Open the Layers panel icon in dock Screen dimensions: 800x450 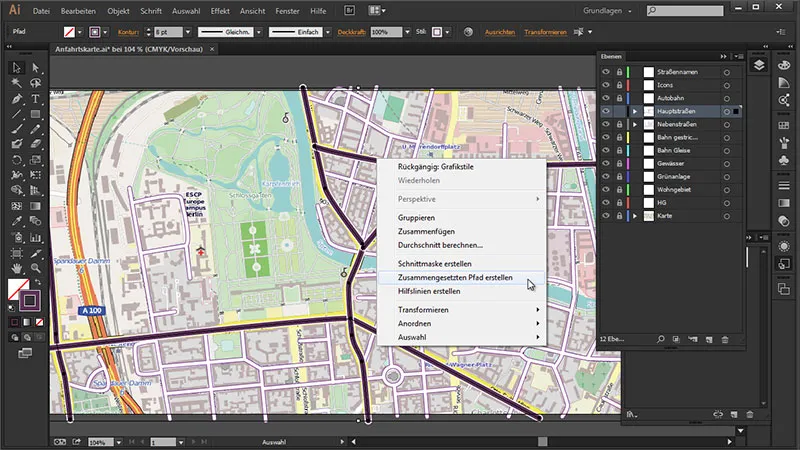759,65
